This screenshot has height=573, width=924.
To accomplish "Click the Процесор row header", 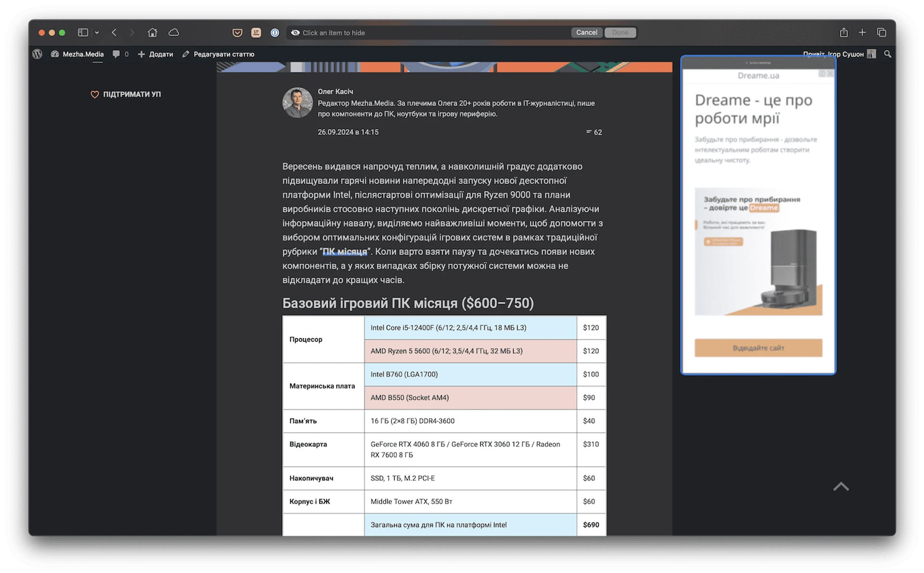I will (x=323, y=339).
